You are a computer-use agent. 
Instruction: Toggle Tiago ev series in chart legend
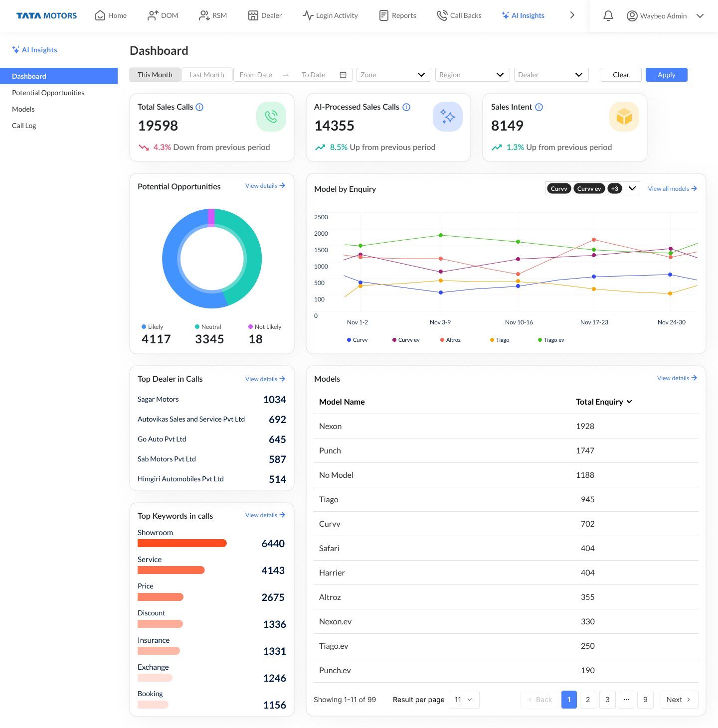pyautogui.click(x=551, y=340)
